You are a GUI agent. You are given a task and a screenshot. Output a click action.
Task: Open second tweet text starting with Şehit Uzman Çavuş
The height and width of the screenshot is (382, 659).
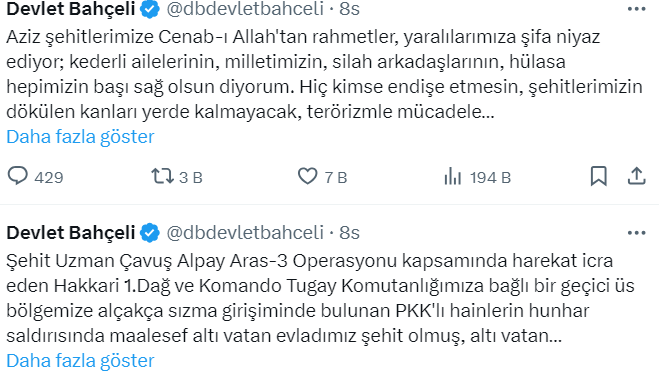click(x=320, y=298)
